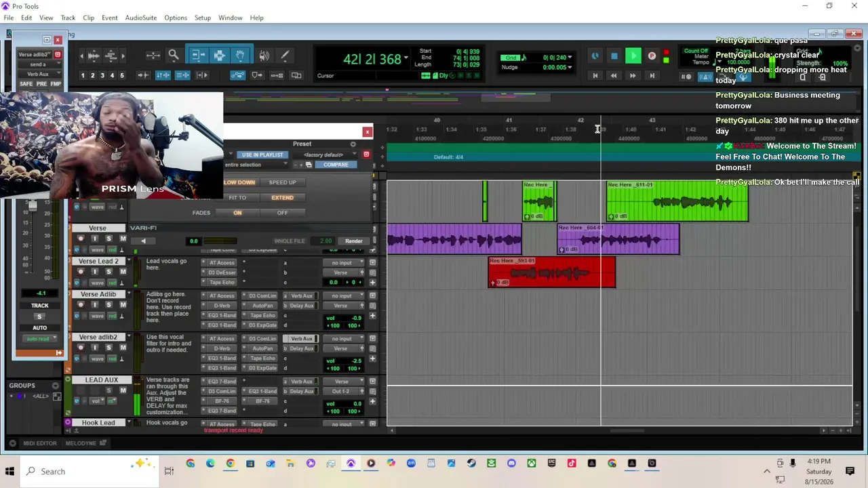Click USE IN PLAYLIST button
Image resolution: width=868 pixels, height=488 pixels.
262,155
